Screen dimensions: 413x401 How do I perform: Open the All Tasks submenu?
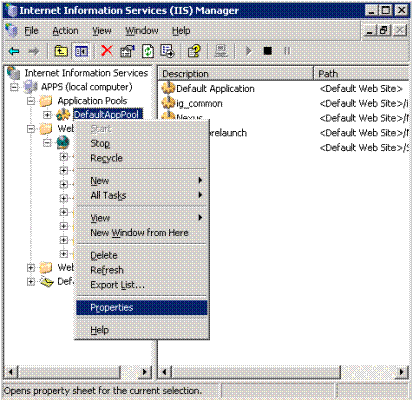[x=142, y=195]
